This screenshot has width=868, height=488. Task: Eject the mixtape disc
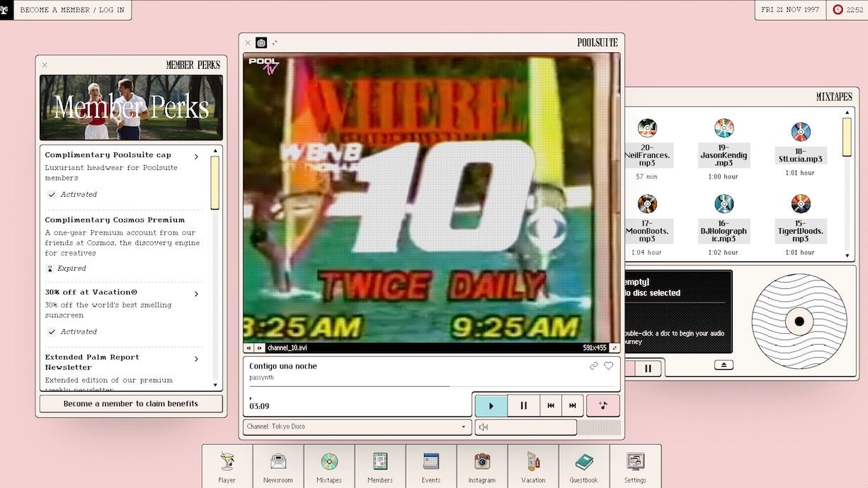[723, 365]
